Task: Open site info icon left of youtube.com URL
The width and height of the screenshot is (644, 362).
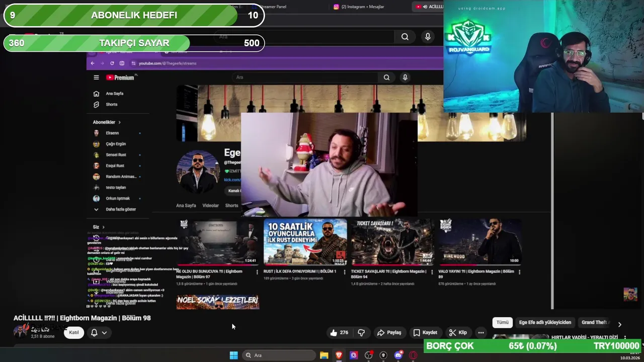Action: click(133, 63)
